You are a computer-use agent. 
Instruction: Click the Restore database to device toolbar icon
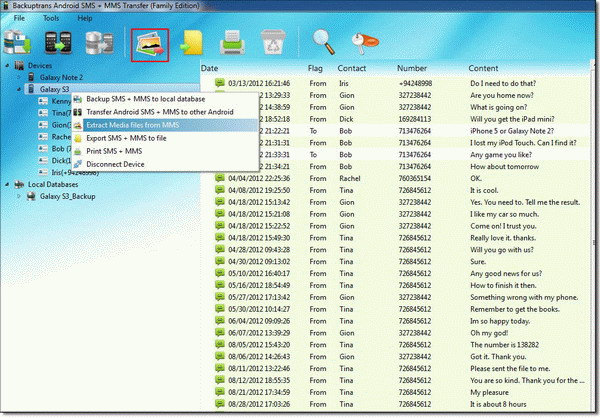coord(99,43)
